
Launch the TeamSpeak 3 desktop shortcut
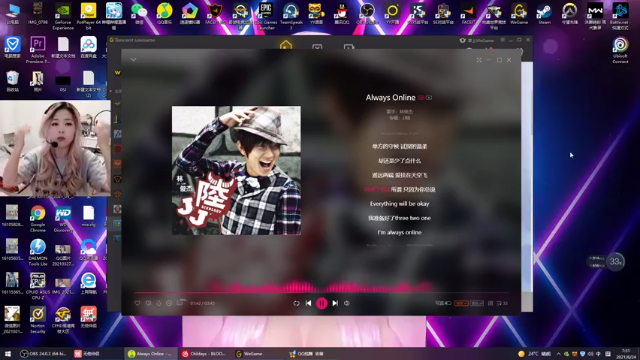pos(291,16)
